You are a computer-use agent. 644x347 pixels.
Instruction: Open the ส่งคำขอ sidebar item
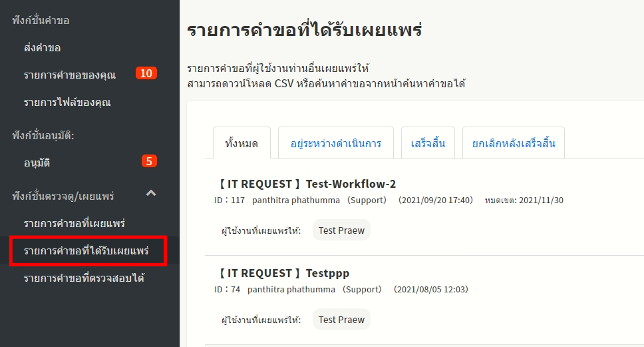[x=43, y=48]
